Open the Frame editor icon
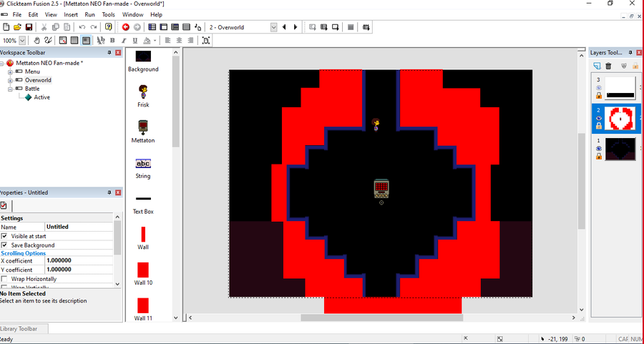 (x=163, y=27)
